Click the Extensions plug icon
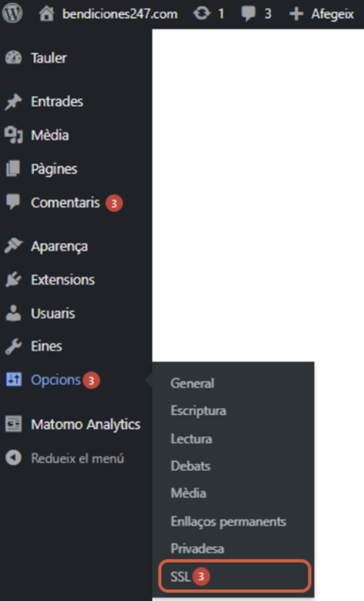 point(13,280)
